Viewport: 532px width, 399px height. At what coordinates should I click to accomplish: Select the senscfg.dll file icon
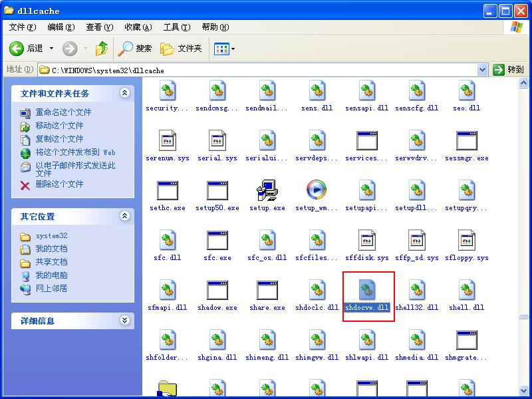[x=417, y=90]
